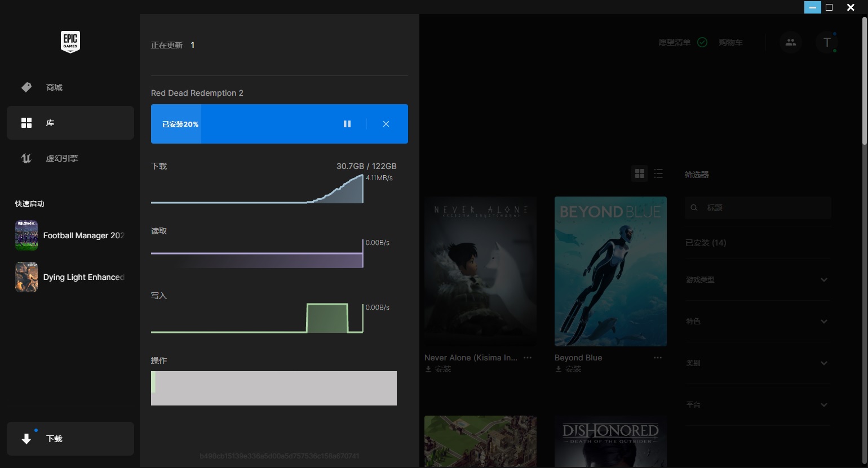The height and width of the screenshot is (468, 868).
Task: Switch library to grid view
Action: tap(640, 173)
